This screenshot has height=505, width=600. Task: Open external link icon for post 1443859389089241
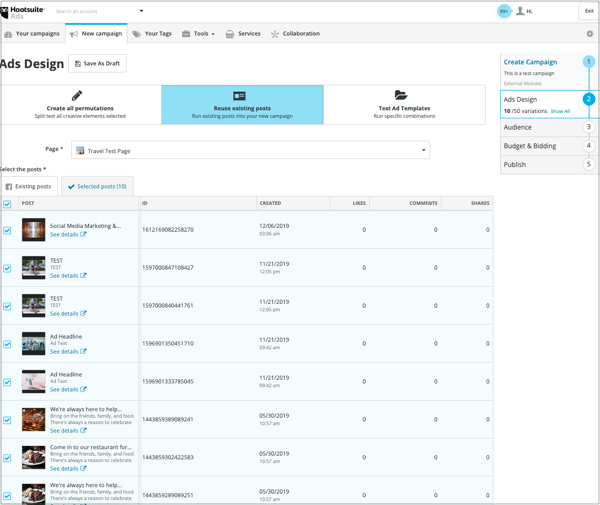pyautogui.click(x=83, y=430)
